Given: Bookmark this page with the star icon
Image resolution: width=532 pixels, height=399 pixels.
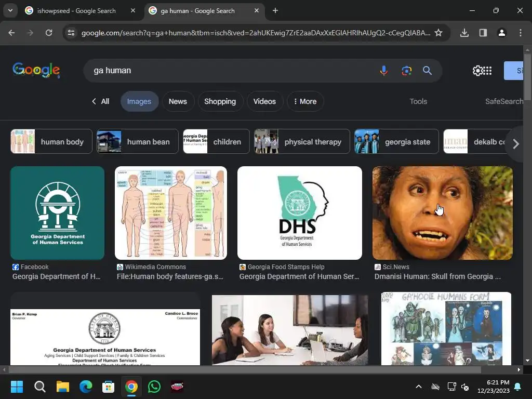Looking at the screenshot, I should 438,33.
